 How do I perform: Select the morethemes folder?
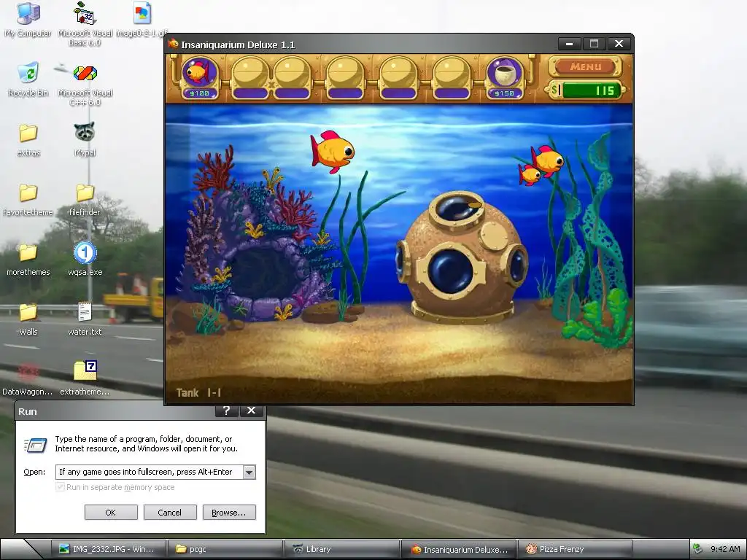point(28,260)
